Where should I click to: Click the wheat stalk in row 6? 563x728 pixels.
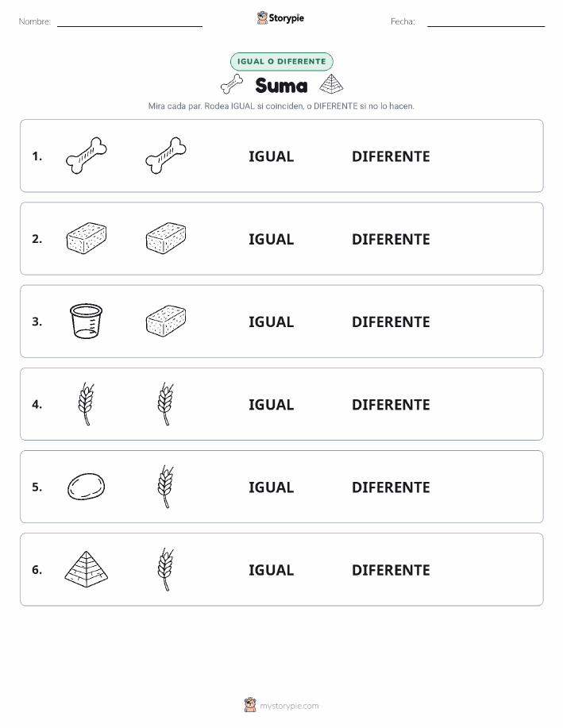point(166,569)
